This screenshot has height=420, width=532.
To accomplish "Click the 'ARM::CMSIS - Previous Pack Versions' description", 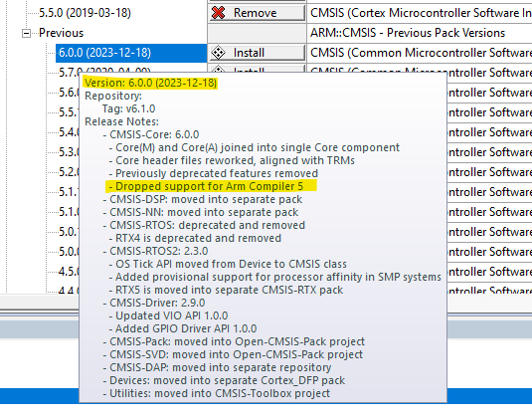I will pyautogui.click(x=408, y=33).
